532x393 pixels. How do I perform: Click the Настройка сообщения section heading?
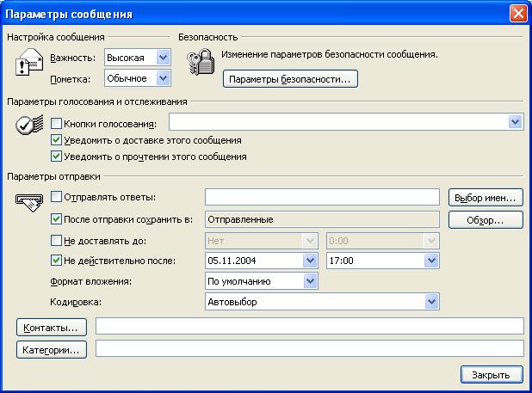point(56,37)
